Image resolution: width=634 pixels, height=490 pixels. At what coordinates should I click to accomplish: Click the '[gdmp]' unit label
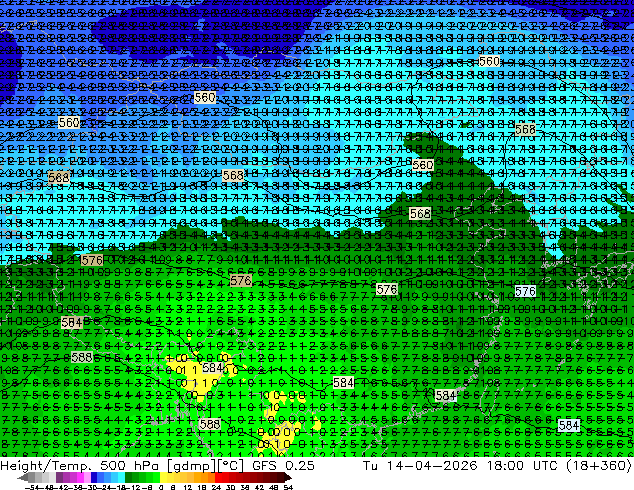pos(192,466)
